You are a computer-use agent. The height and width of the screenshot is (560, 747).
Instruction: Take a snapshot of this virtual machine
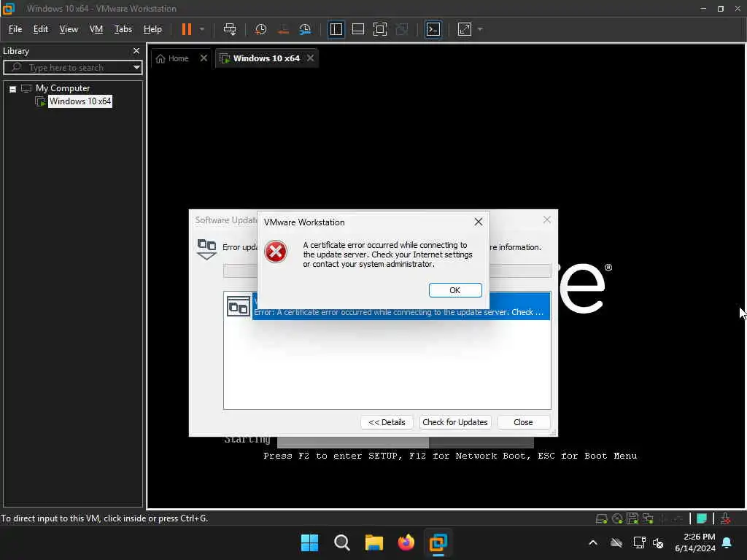pos(260,29)
